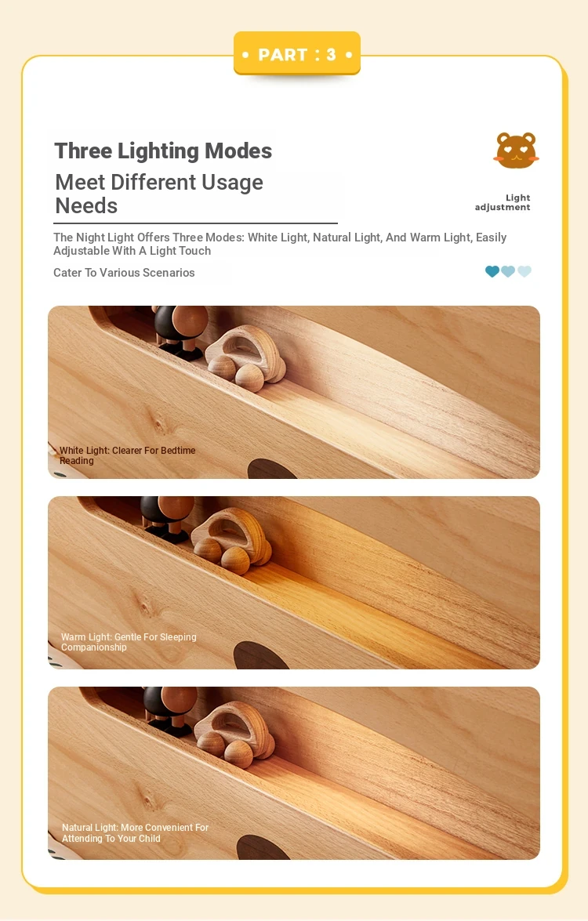This screenshot has height=921, width=588.
Task: Click the dark teal heart icon
Action: (x=492, y=270)
